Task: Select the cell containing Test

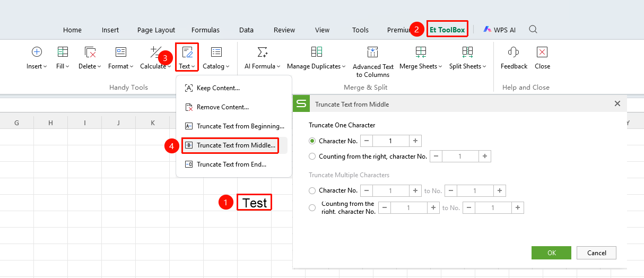Action: coord(254,203)
